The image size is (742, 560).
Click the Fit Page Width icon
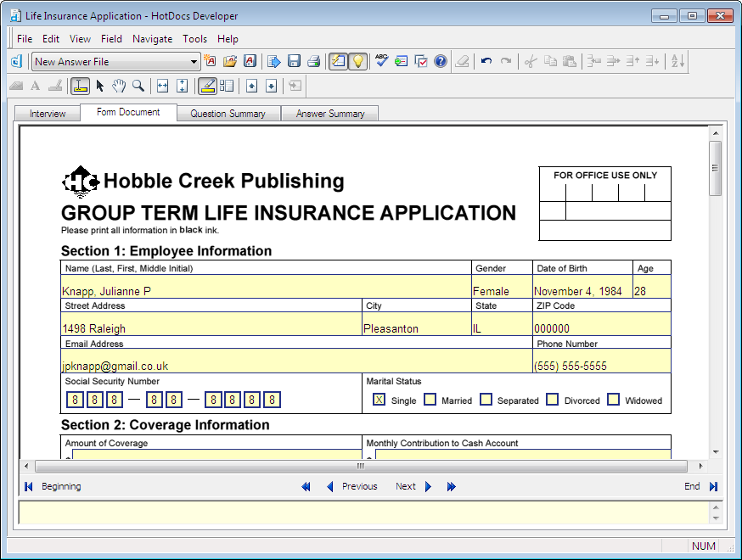coord(162,86)
